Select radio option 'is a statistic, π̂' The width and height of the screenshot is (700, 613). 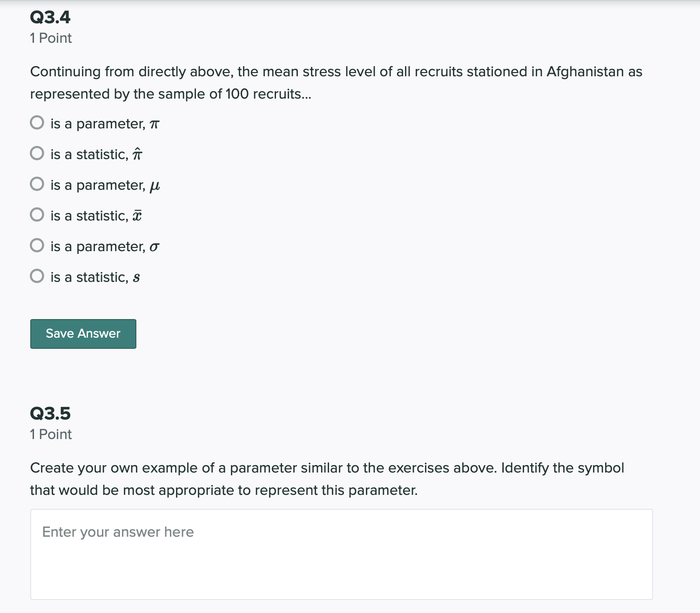[37, 153]
